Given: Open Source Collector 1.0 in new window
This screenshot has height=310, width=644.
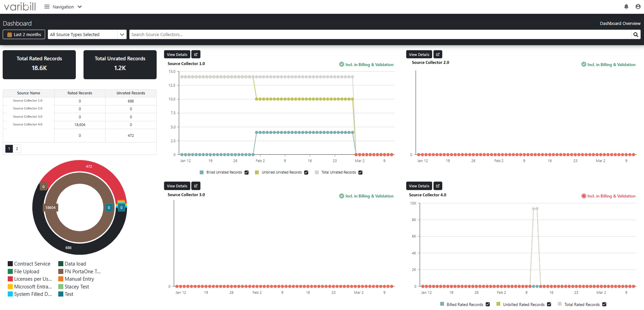Looking at the screenshot, I should 196,54.
